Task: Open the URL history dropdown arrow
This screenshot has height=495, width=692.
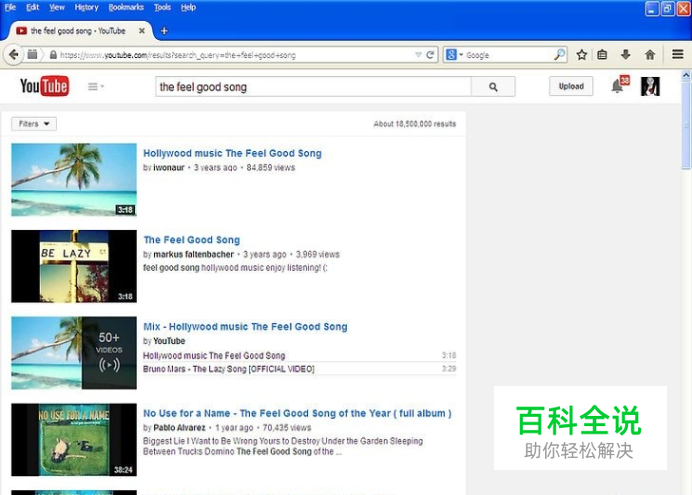Action: [x=418, y=55]
